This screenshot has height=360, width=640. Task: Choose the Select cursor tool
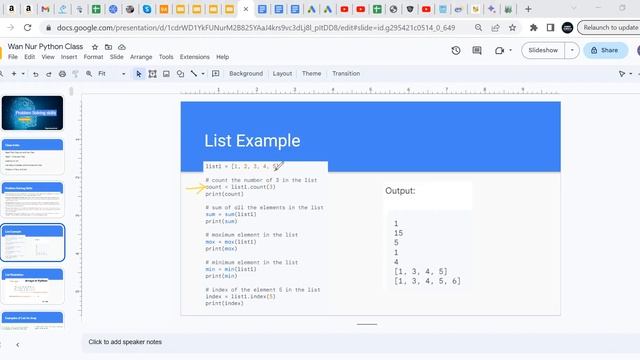click(x=139, y=74)
